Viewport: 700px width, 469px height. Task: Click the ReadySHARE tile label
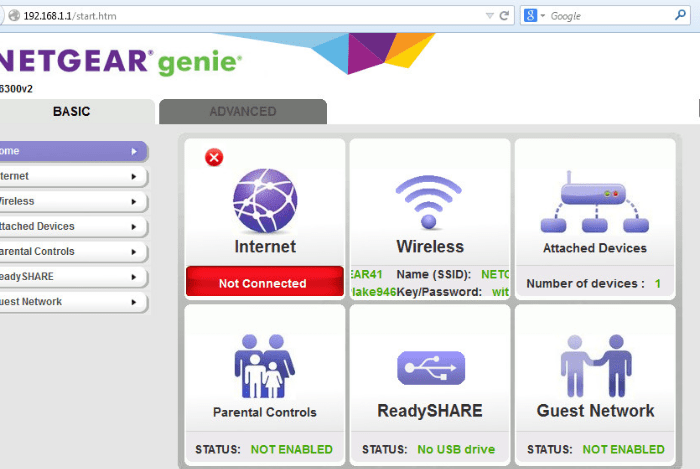pyautogui.click(x=430, y=411)
